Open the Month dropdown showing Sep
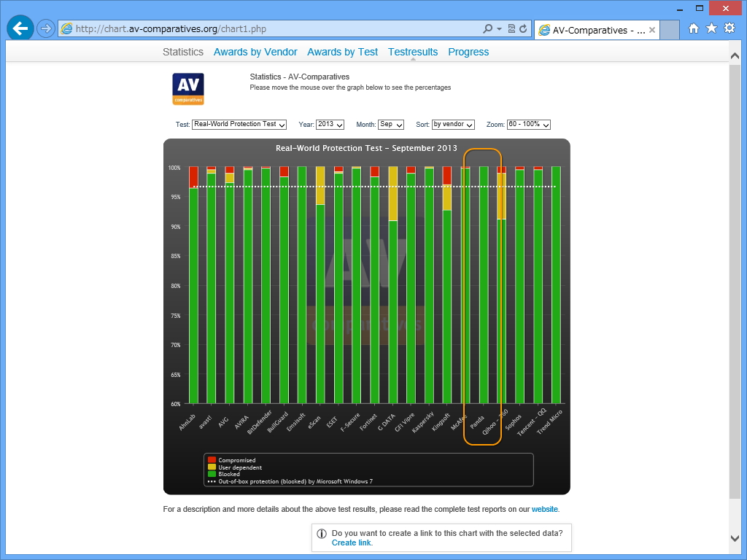The width and height of the screenshot is (747, 560). coord(391,124)
